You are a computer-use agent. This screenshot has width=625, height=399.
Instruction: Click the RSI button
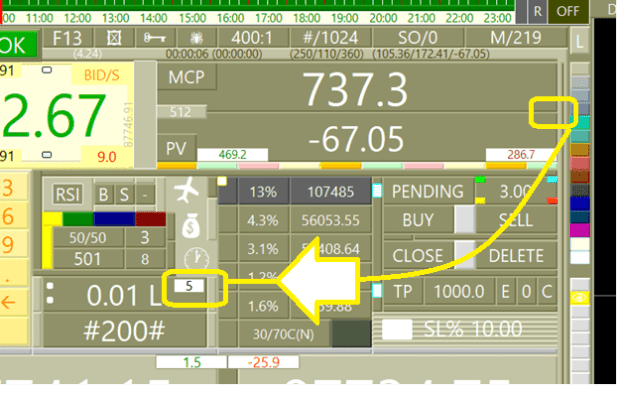68,195
